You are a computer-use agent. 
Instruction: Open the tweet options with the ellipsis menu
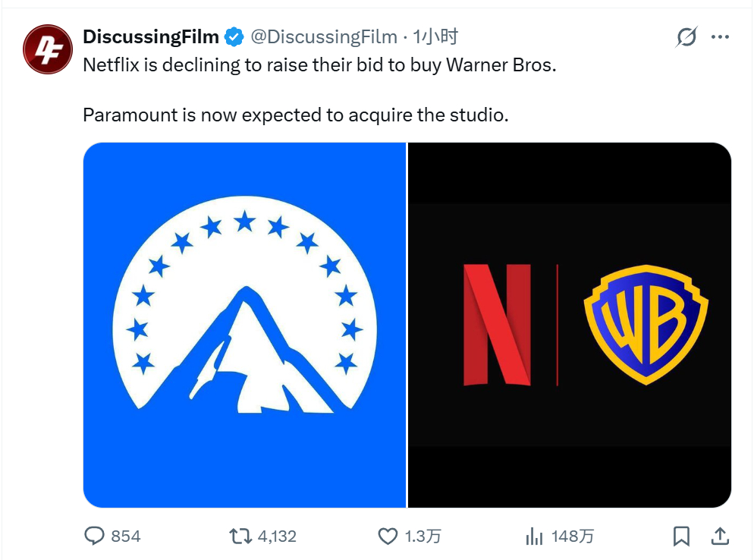click(x=719, y=35)
